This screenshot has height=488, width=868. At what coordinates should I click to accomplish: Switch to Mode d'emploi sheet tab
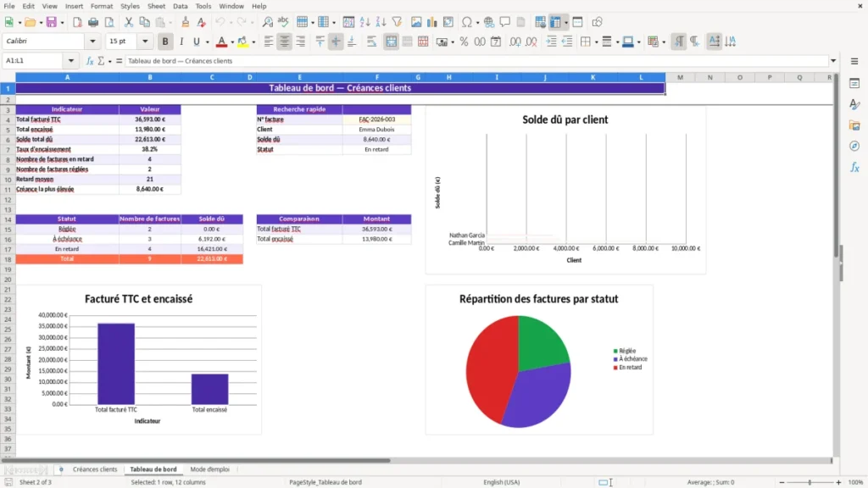tap(210, 469)
